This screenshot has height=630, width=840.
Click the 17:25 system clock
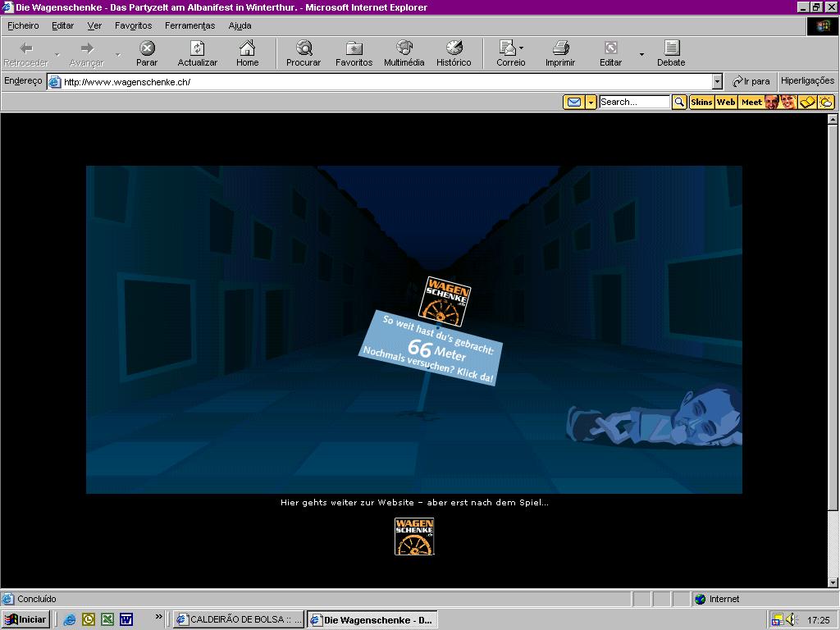818,620
